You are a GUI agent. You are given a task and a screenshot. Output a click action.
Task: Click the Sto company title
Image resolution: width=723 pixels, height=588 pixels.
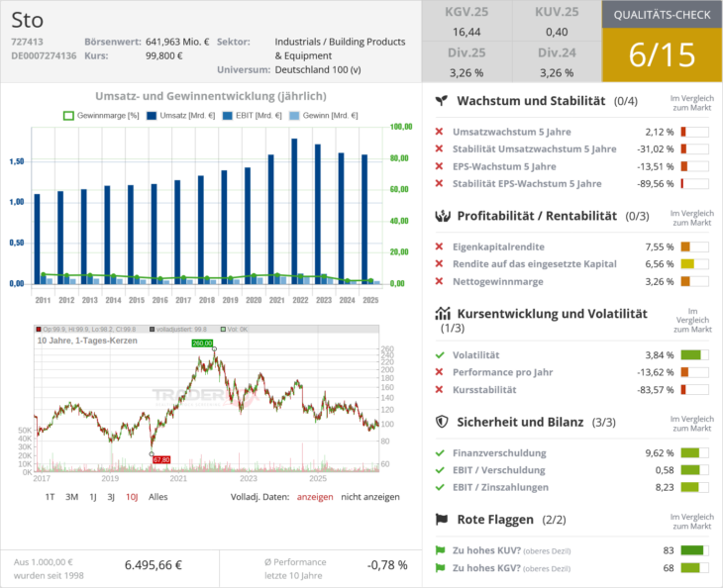click(27, 20)
